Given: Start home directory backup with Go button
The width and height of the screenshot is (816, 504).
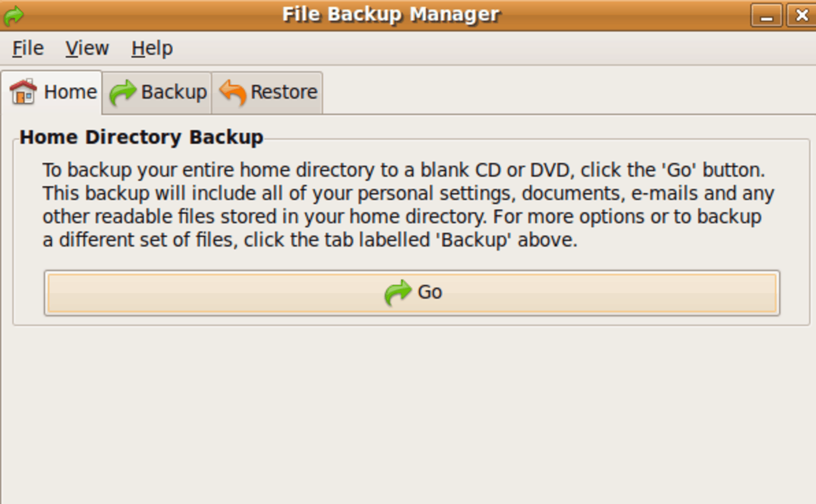Looking at the screenshot, I should click(x=412, y=293).
